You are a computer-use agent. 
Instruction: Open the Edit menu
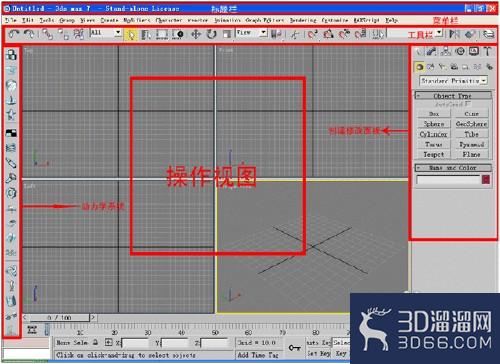tap(28, 20)
